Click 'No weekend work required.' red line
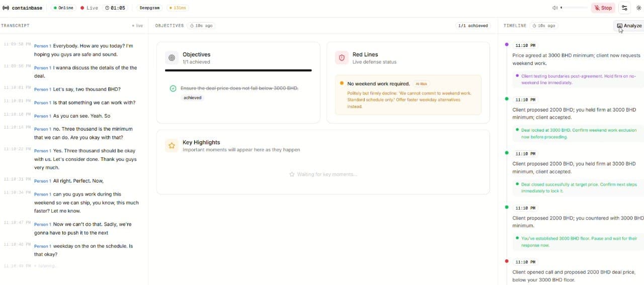The width and height of the screenshot is (644, 285). (x=378, y=84)
